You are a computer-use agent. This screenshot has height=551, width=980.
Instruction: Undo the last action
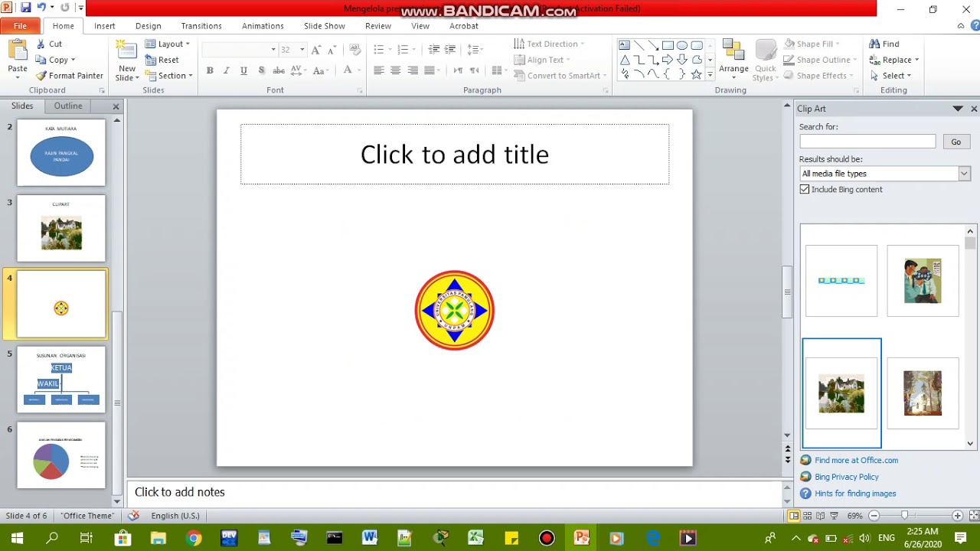[41, 8]
